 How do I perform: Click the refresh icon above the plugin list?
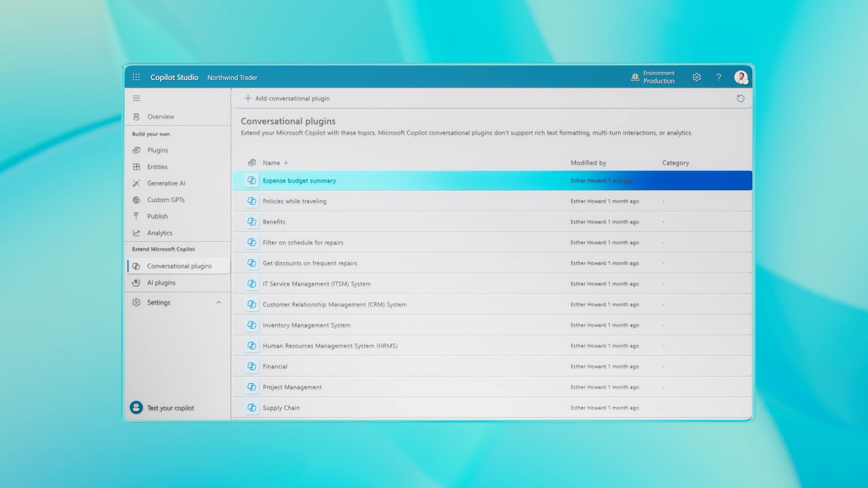(741, 98)
